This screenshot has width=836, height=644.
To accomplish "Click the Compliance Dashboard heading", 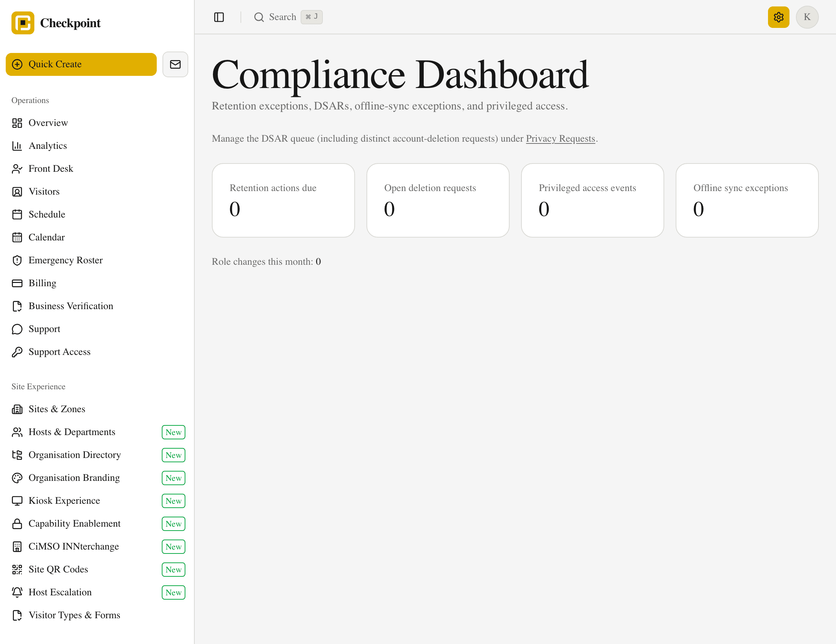I will 400,75.
